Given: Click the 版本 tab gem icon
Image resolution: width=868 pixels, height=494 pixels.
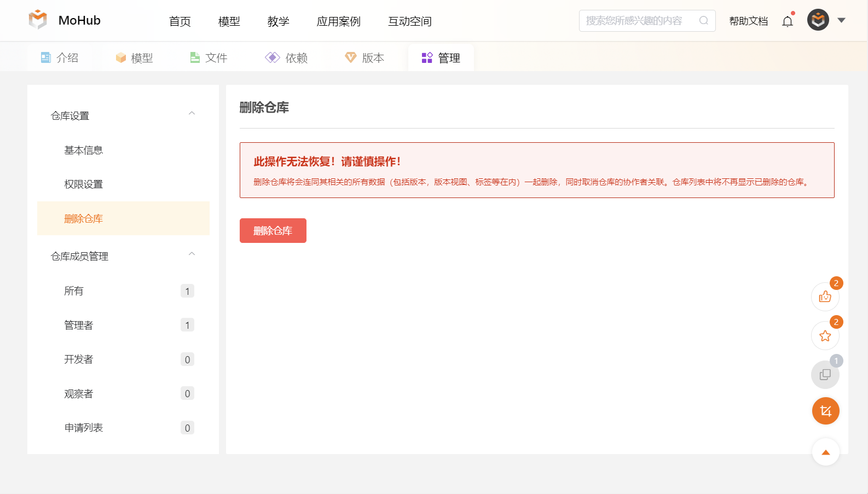Looking at the screenshot, I should click(351, 57).
